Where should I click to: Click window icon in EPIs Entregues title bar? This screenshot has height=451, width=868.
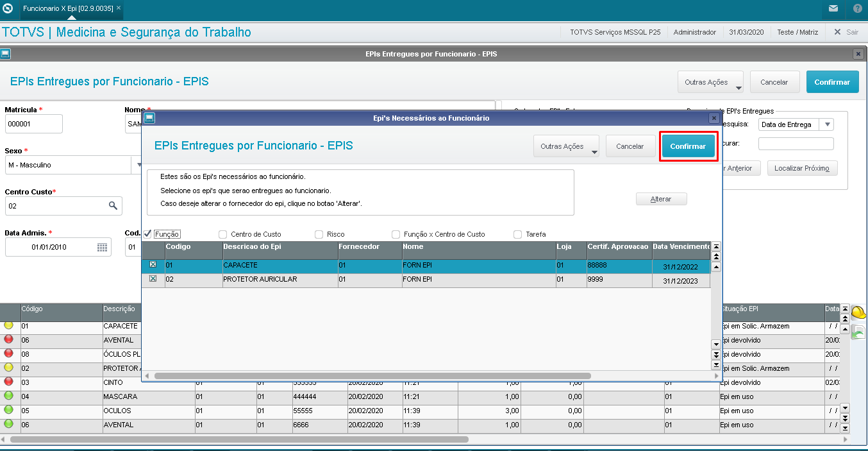(5, 55)
